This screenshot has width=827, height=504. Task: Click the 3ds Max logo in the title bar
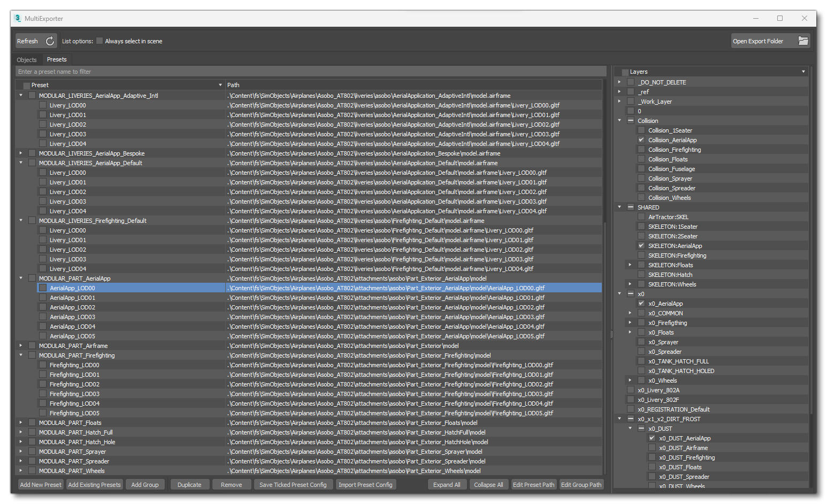[x=17, y=18]
